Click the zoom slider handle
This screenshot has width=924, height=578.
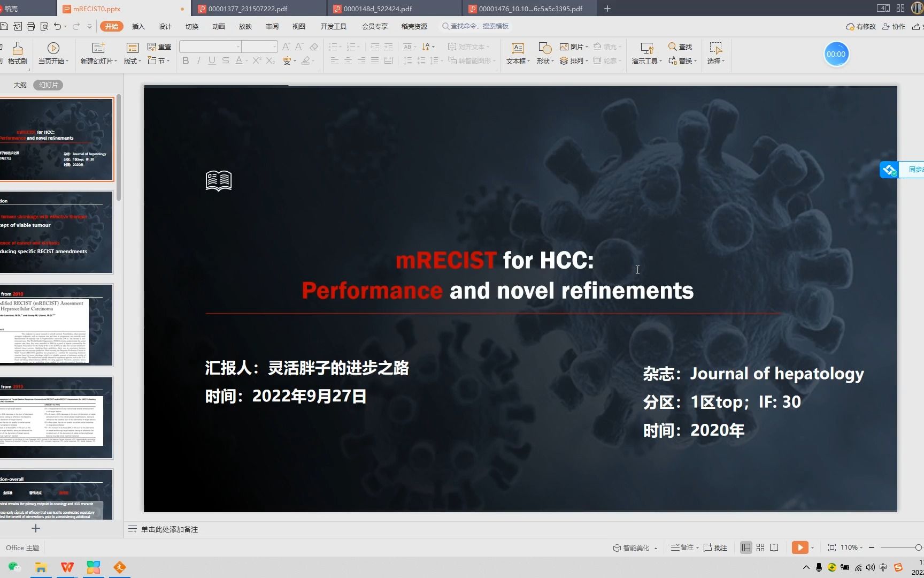(918, 547)
